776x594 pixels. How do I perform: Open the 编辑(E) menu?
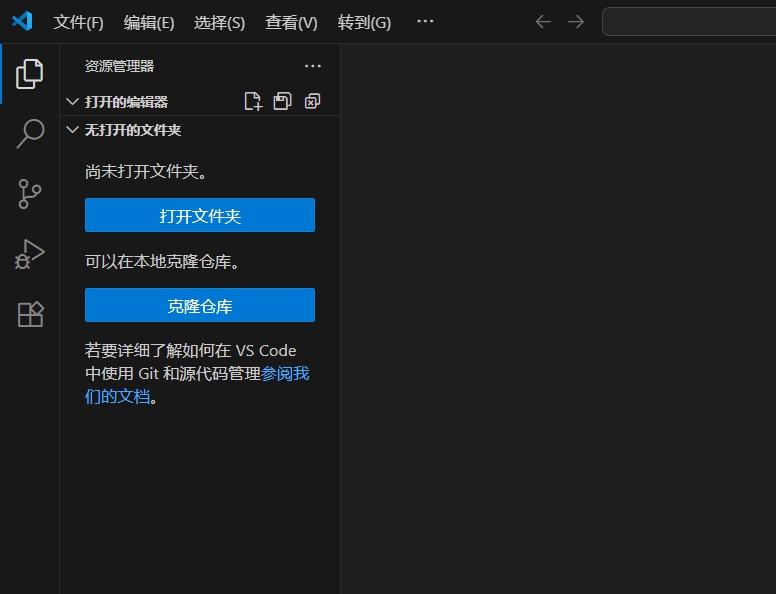point(149,22)
